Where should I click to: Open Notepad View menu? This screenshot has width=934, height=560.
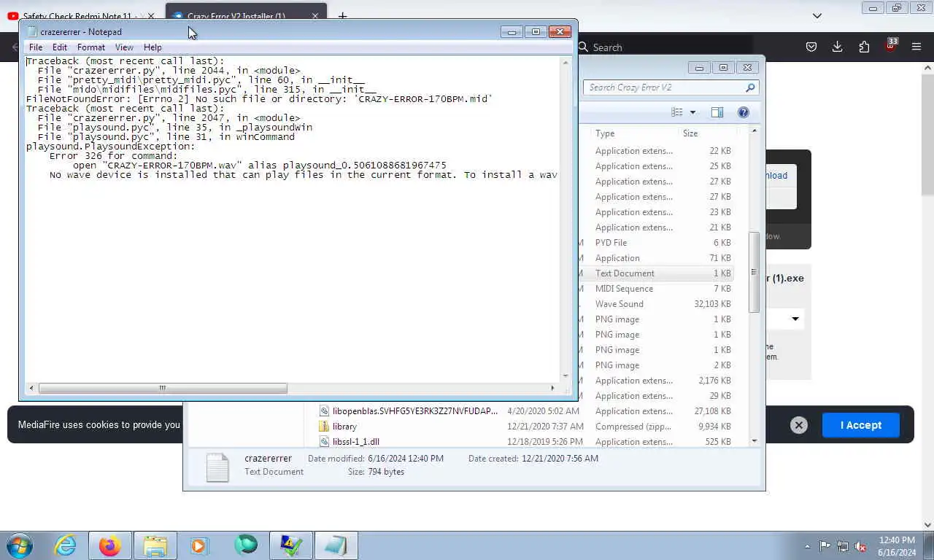pos(124,47)
